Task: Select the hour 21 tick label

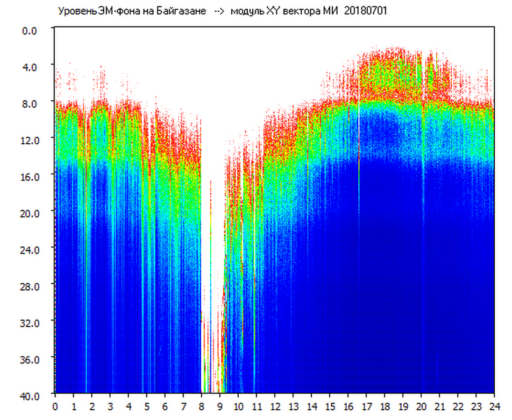Action: 440,406
